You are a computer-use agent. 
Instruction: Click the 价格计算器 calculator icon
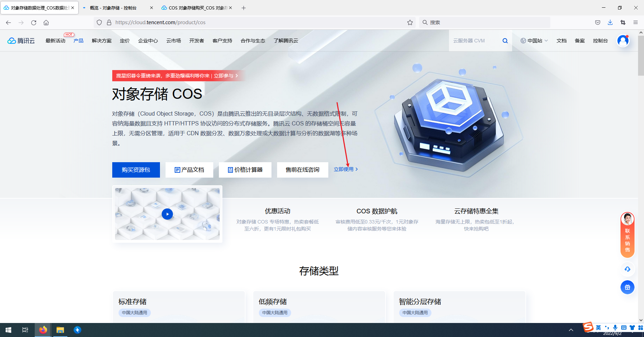(230, 170)
